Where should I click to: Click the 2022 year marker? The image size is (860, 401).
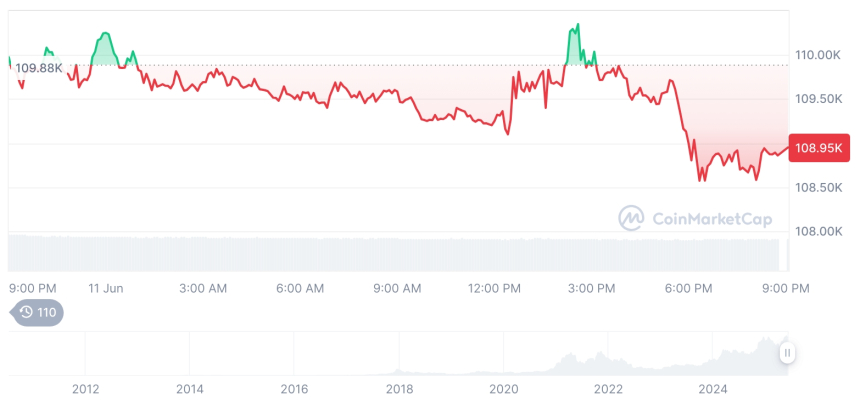[608, 389]
